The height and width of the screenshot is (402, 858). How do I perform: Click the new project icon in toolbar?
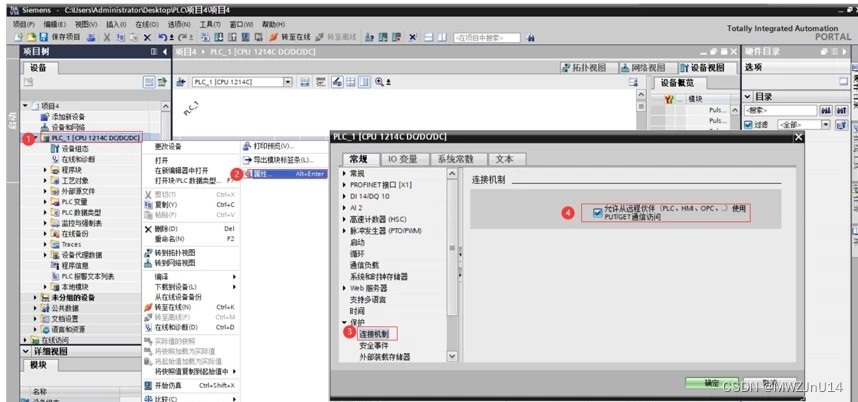(19, 37)
